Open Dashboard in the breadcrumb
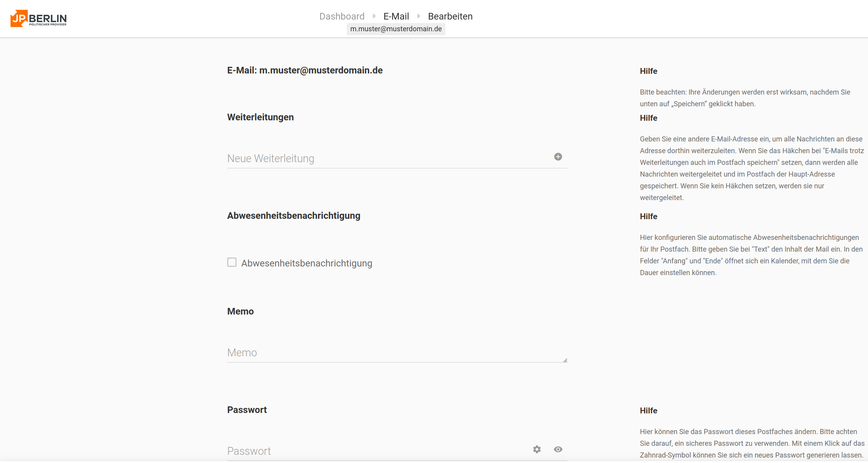868x463 pixels. 342,16
